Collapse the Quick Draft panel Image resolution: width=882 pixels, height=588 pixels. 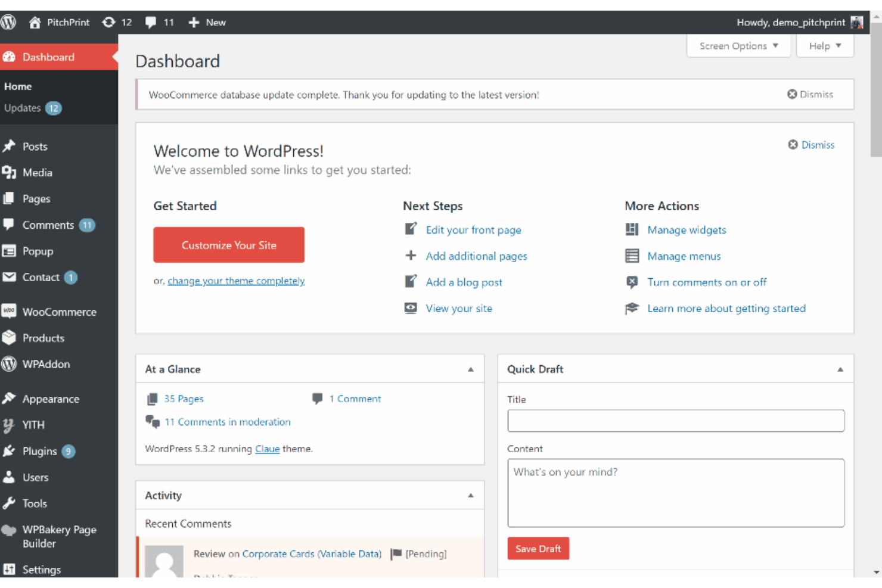(x=840, y=369)
